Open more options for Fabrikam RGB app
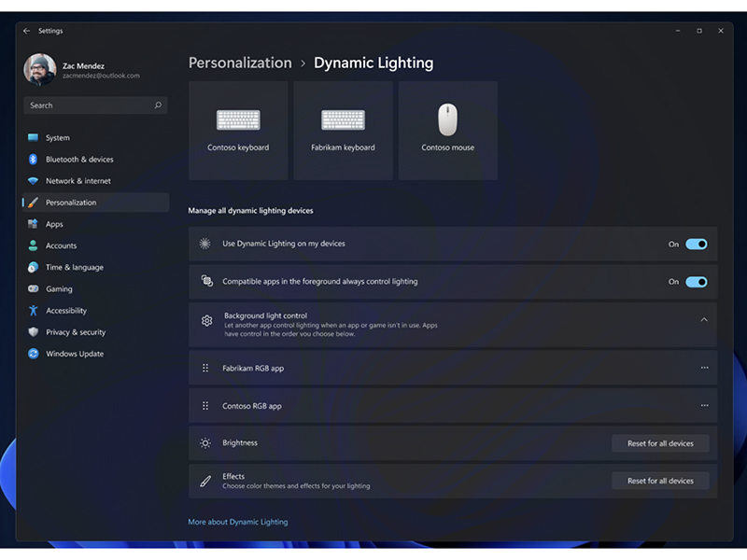 [704, 368]
